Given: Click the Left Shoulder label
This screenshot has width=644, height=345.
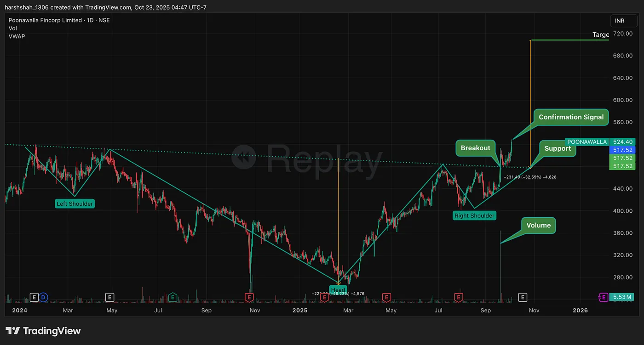Looking at the screenshot, I should 75,204.
